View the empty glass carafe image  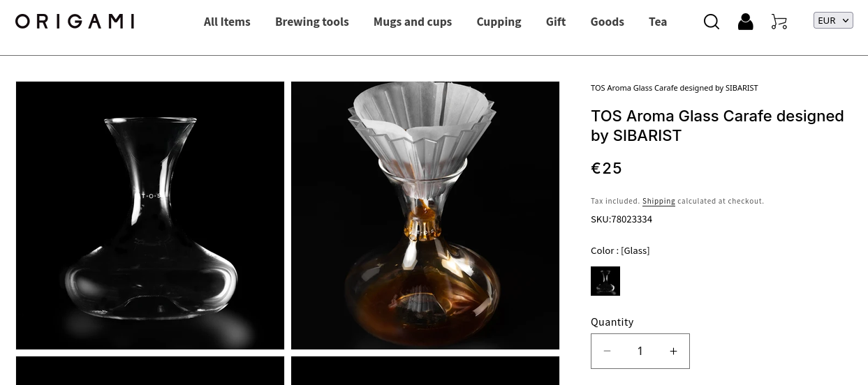[x=150, y=216]
